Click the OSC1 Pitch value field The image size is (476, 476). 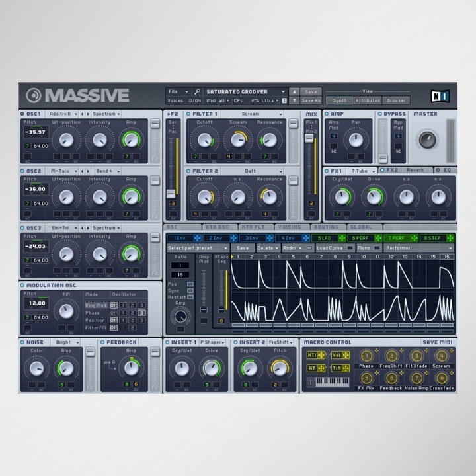[x=36, y=132]
